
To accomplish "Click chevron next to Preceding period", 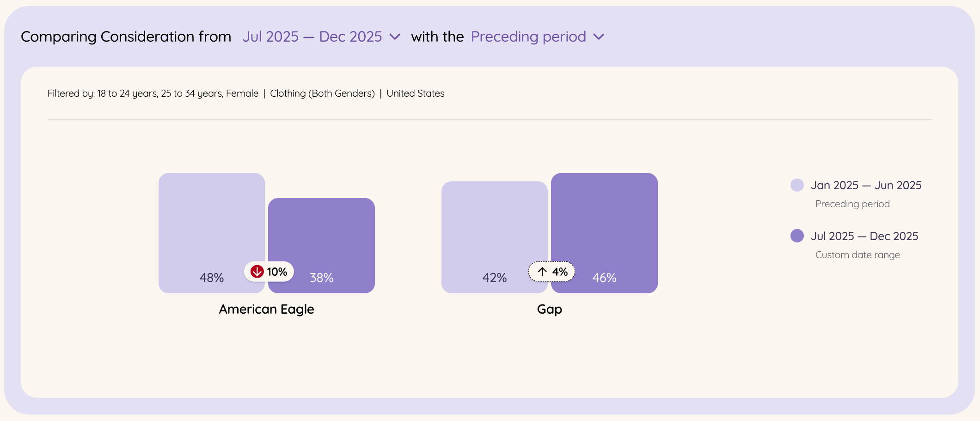I will click(599, 37).
